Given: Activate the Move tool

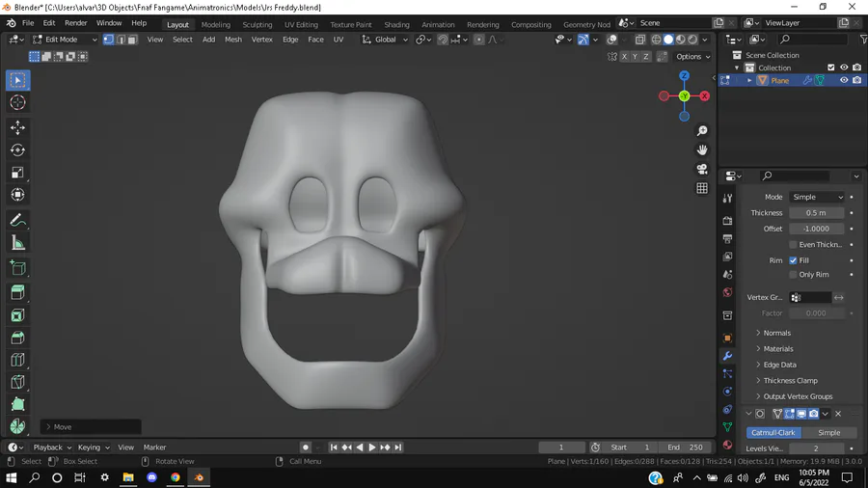Looking at the screenshot, I should click(x=17, y=127).
